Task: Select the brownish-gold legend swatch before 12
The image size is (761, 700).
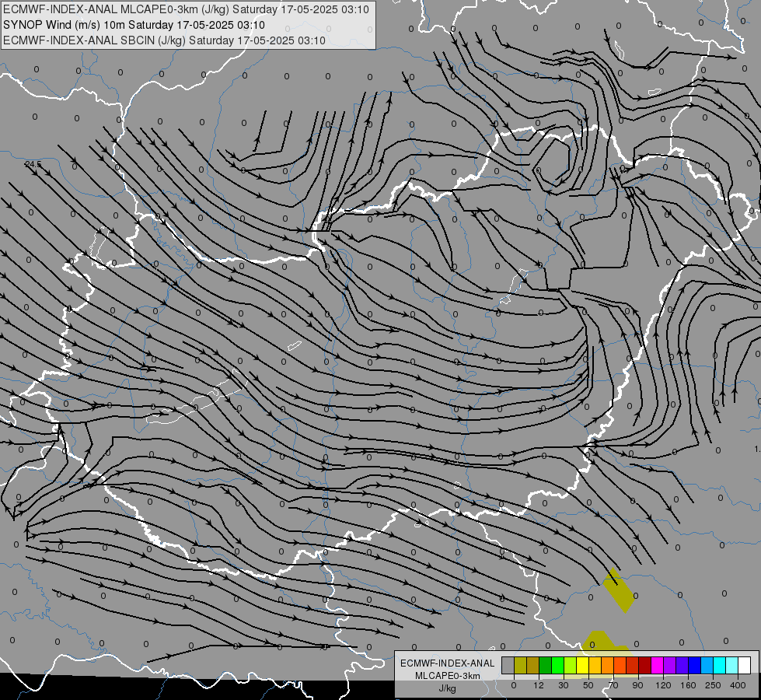Action: coord(533,666)
